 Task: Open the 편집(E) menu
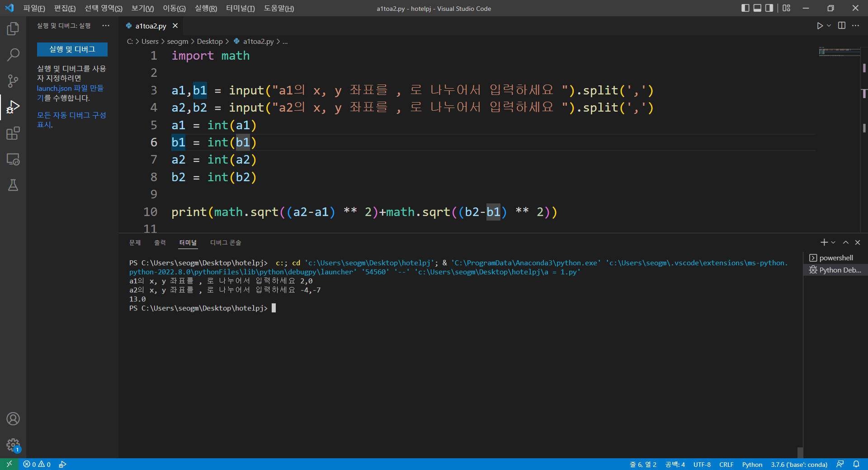(65, 8)
